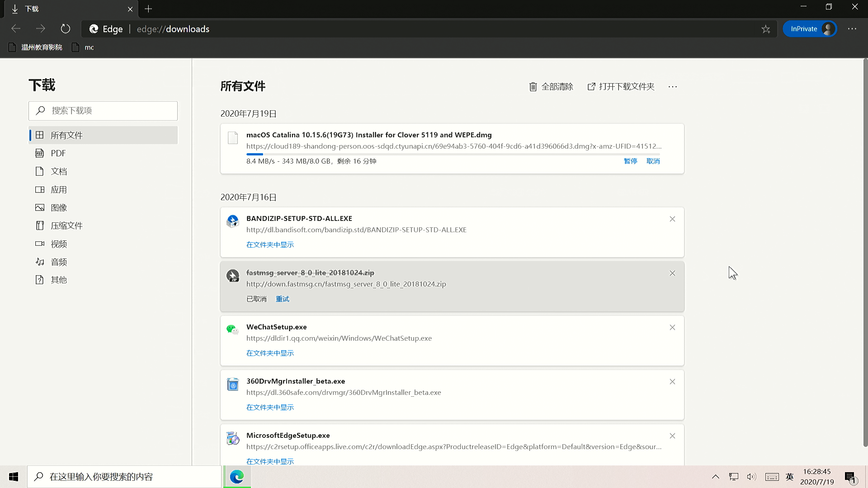Remove WeChatSetup.exe entry from list
This screenshot has width=868, height=488.
(672, 328)
